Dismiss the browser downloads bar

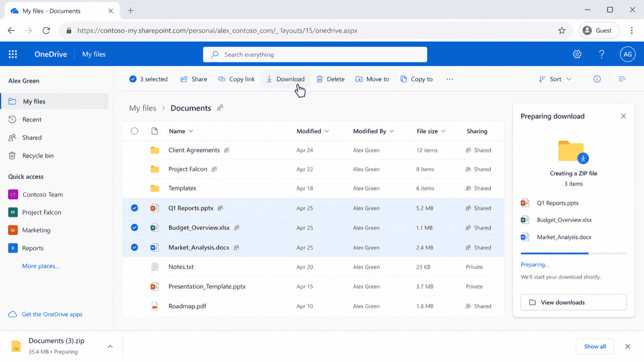(627, 346)
